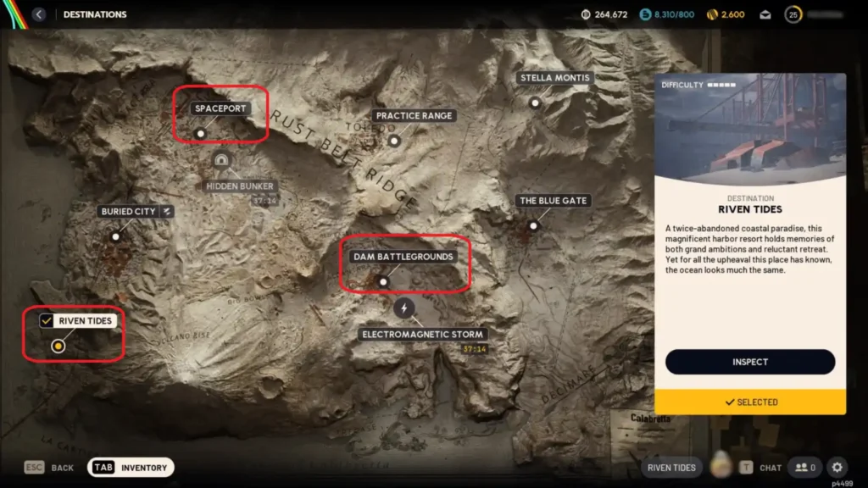
Task: Click the level 25 player badge
Action: (x=793, y=14)
